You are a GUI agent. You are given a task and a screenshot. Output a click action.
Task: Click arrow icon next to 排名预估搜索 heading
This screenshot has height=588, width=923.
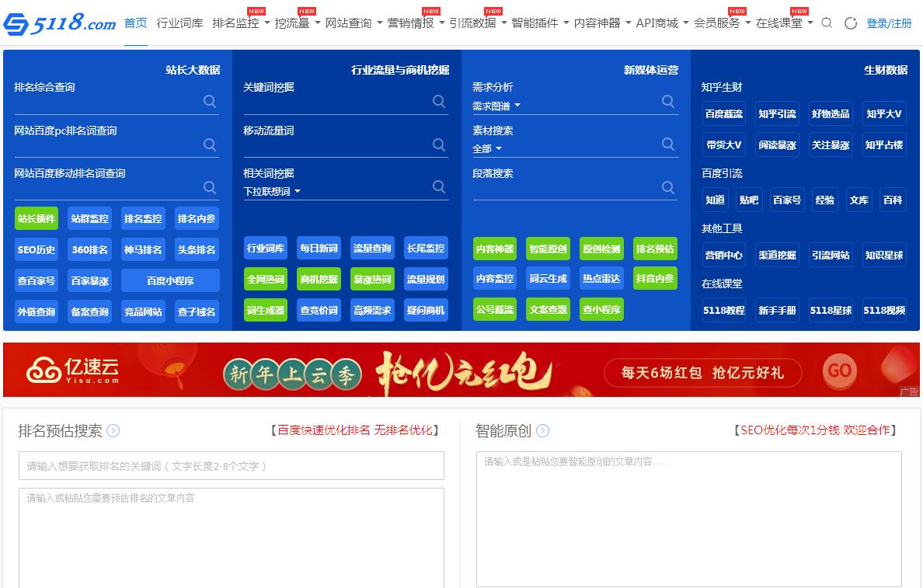coord(113,430)
